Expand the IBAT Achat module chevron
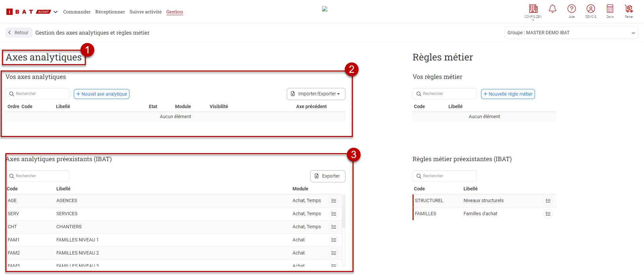This screenshot has height=275, width=644. pos(56,12)
